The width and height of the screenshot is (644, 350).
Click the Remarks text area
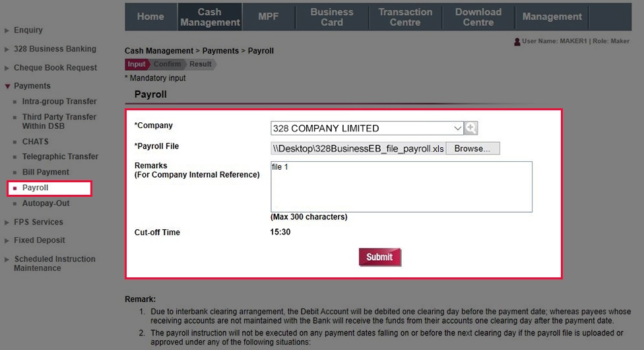pos(401,187)
